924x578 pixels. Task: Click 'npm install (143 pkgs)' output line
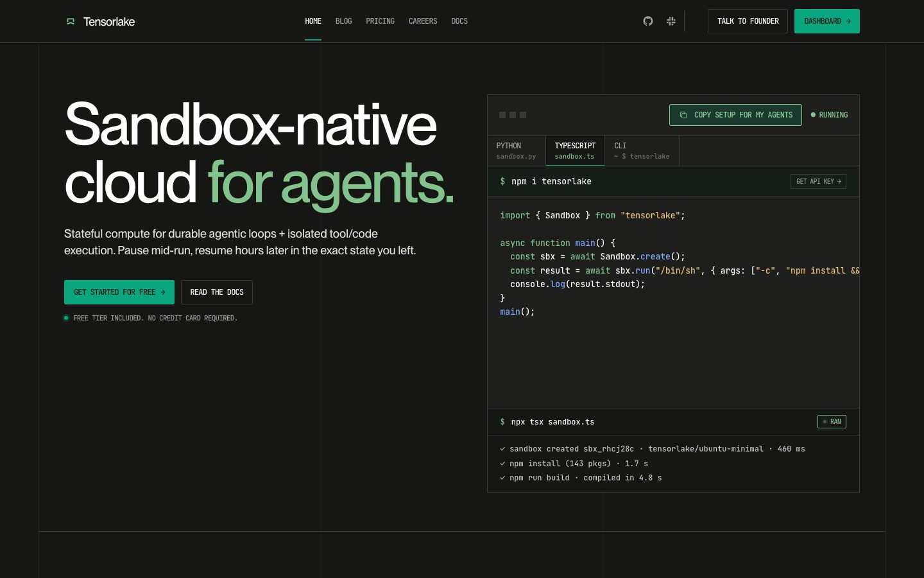click(579, 464)
